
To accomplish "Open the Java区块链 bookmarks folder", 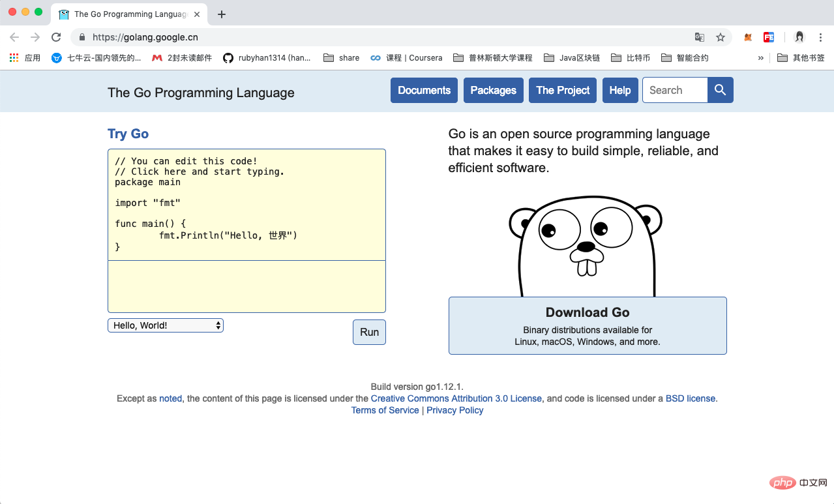I will 572,58.
